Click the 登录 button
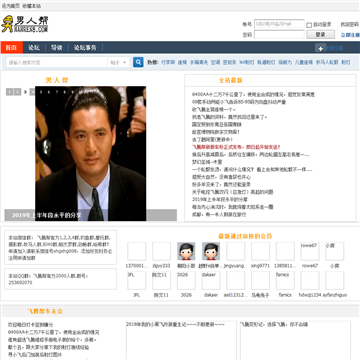The height and width of the screenshot is (360, 360). (x=320, y=34)
